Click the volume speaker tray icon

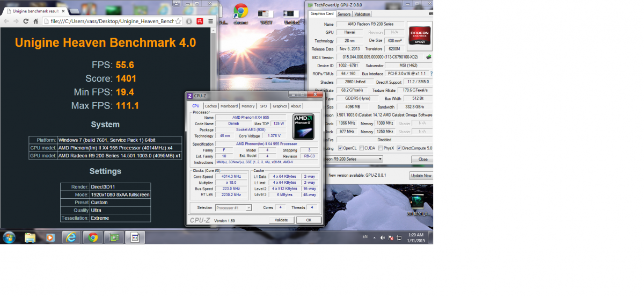click(383, 237)
